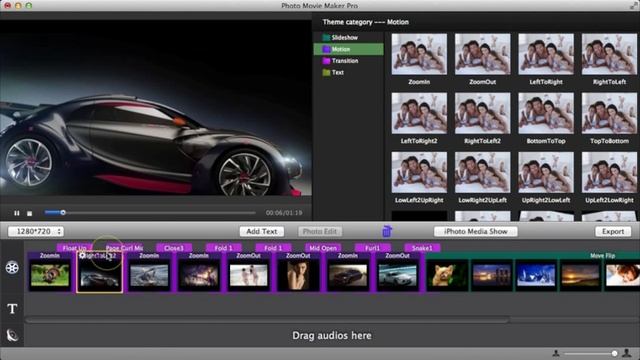
Task: Click the gear icon on selected car clip
Action: click(x=82, y=256)
